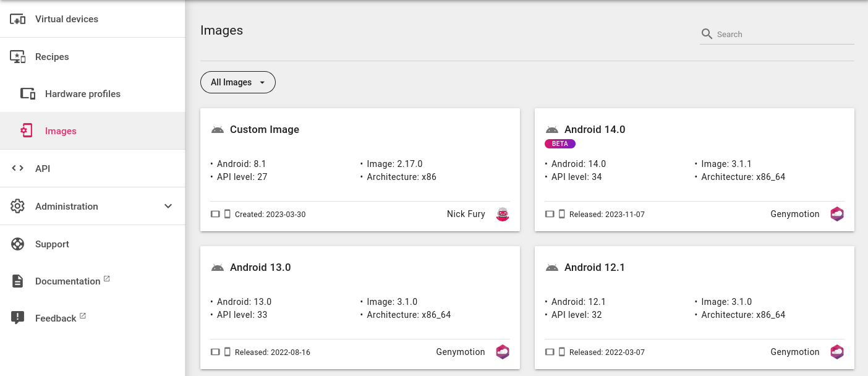The image size is (868, 376).
Task: Open the All Images filter dropdown
Action: point(237,82)
